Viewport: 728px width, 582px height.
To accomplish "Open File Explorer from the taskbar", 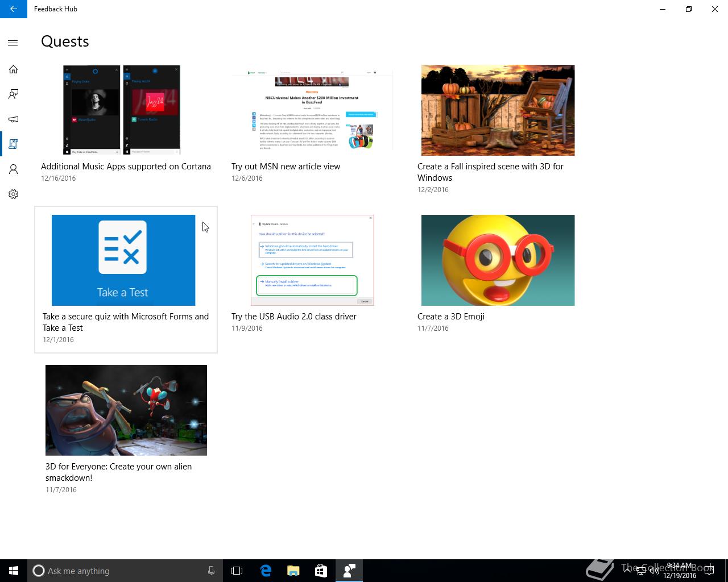I will [x=293, y=571].
